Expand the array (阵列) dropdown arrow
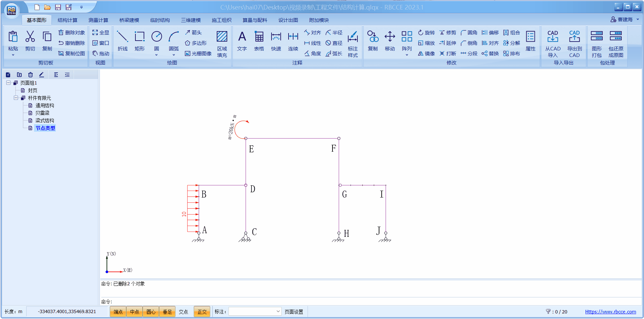Screen dimensions: 644x319 pyautogui.click(x=407, y=55)
